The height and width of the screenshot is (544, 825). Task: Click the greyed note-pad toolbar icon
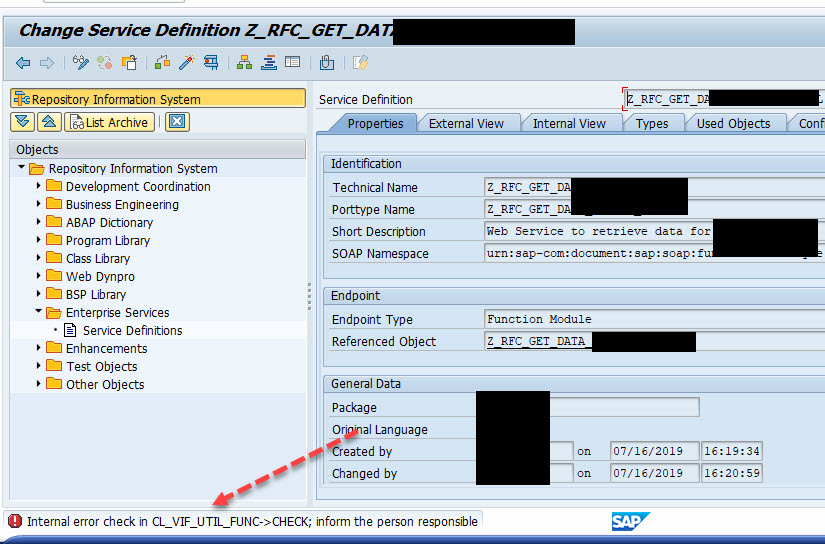tap(360, 63)
